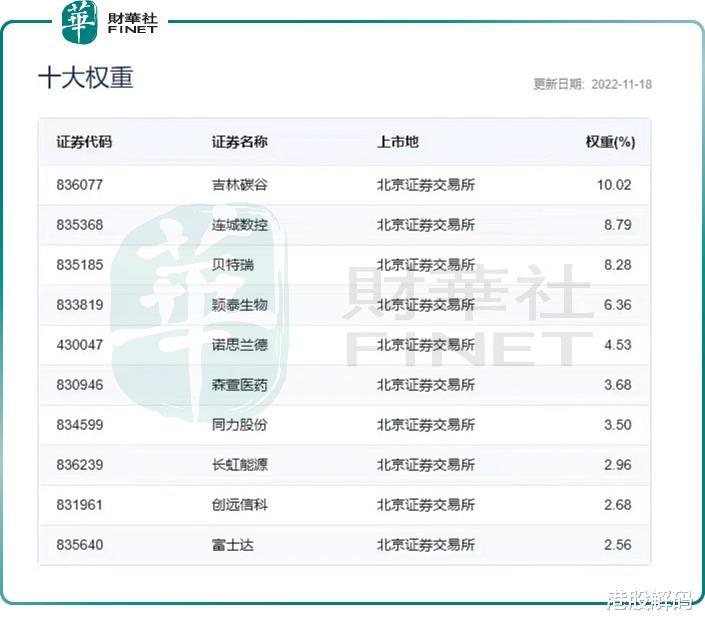Select security code 835185
The image size is (705, 625).
[x=80, y=265]
